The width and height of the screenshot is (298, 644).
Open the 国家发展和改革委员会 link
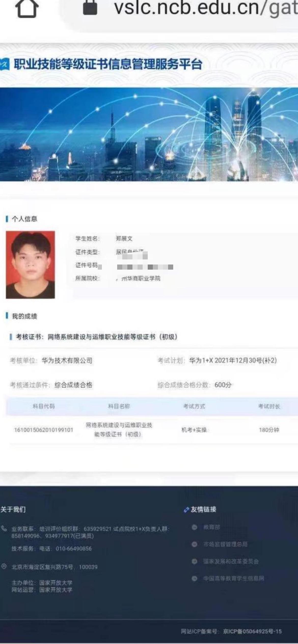(231, 562)
